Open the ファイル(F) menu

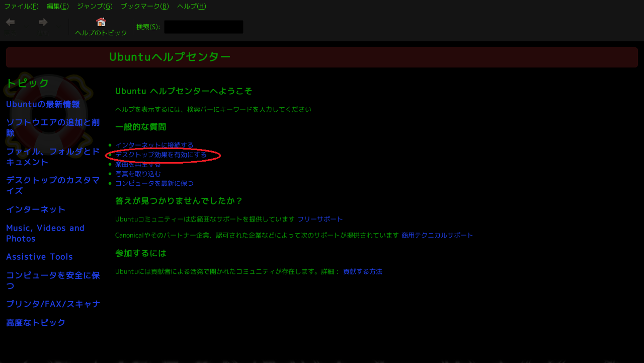coord(21,6)
